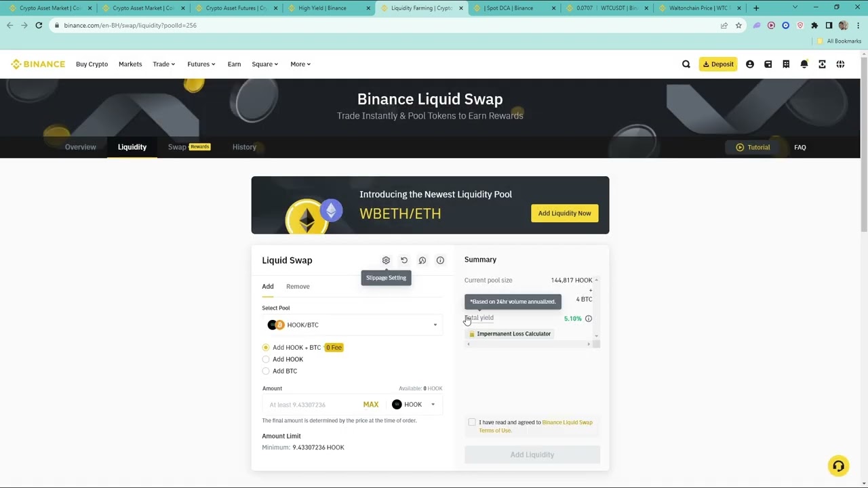Reload the page with the refresh icon
Image resolution: width=868 pixels, height=488 pixels.
click(39, 25)
